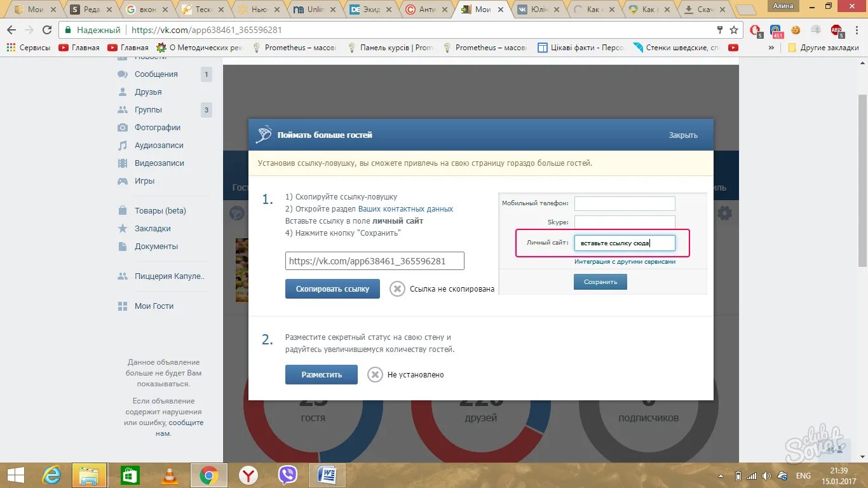Click the settings gear icon behind dialog

click(x=724, y=213)
